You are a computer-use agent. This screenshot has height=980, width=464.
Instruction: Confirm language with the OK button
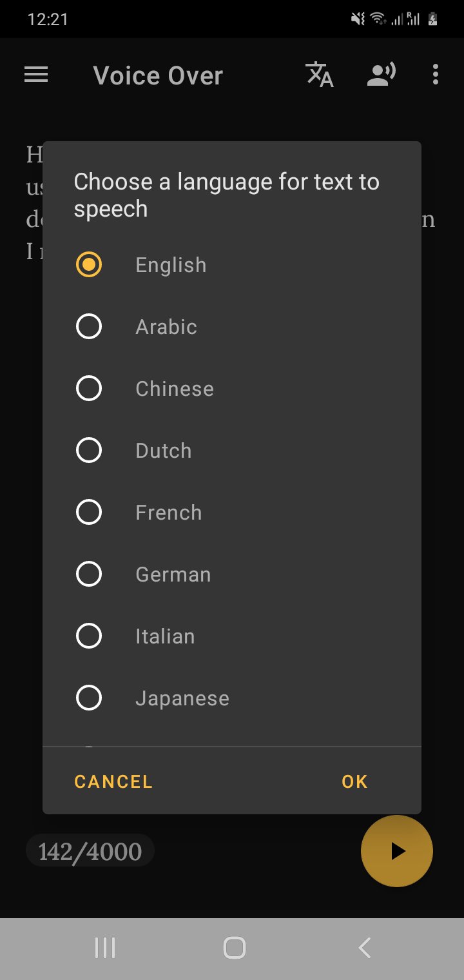[x=354, y=781]
